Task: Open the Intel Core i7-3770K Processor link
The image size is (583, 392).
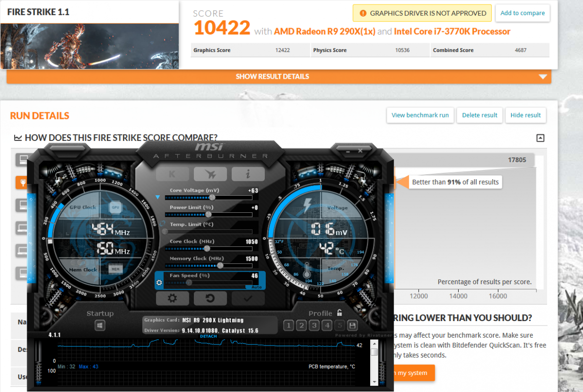Action: pyautogui.click(x=452, y=32)
